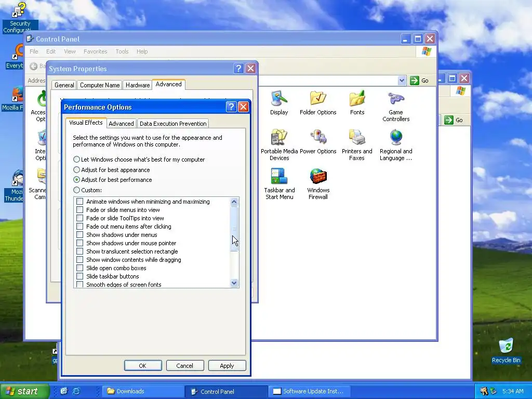The width and height of the screenshot is (532, 399).
Task: Select Adjust for best appearance radio button
Action: (112, 170)
